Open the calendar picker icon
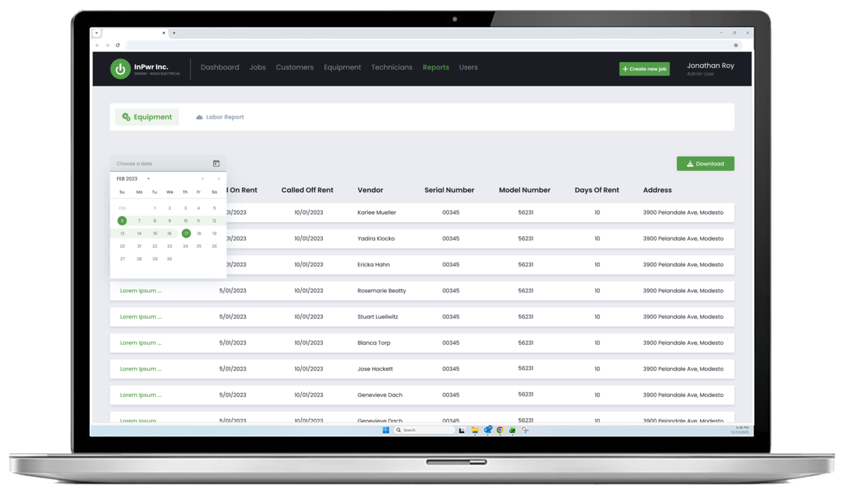This screenshot has width=844, height=504. (x=216, y=163)
